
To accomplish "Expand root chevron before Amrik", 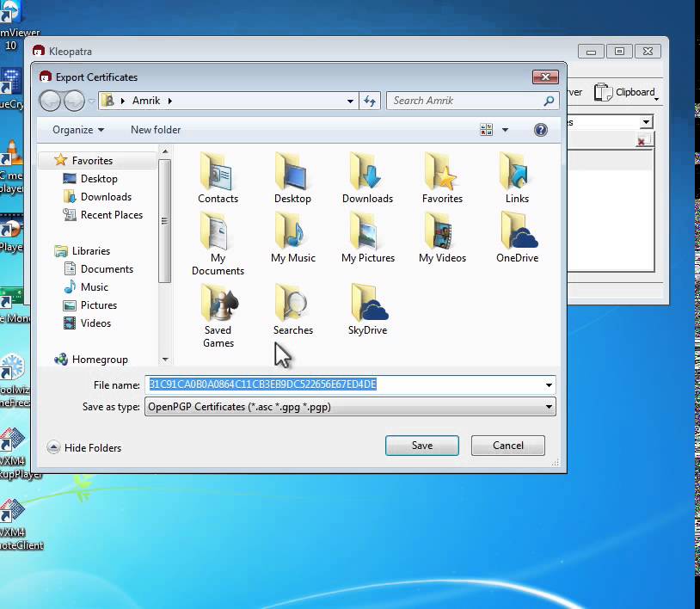I will [123, 101].
